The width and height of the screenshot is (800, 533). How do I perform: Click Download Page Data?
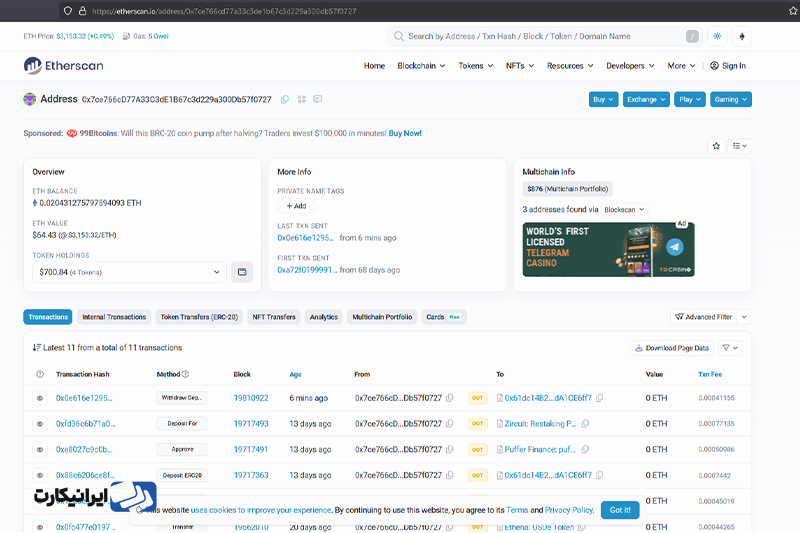672,348
